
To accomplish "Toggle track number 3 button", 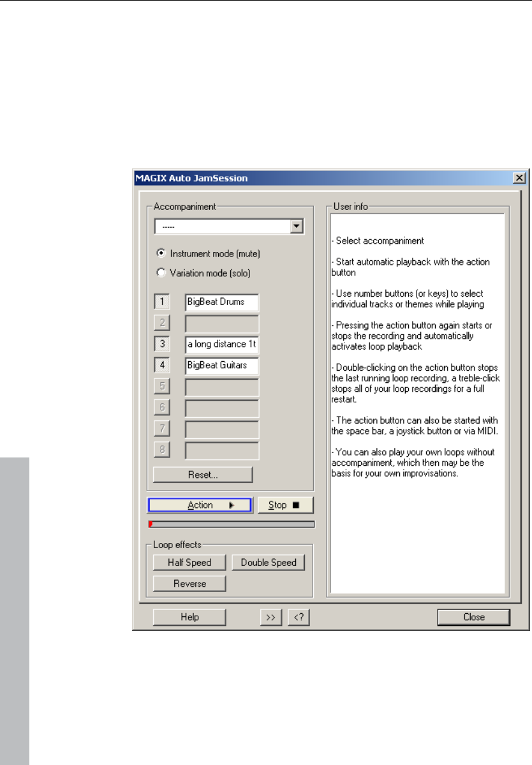I will (162, 344).
